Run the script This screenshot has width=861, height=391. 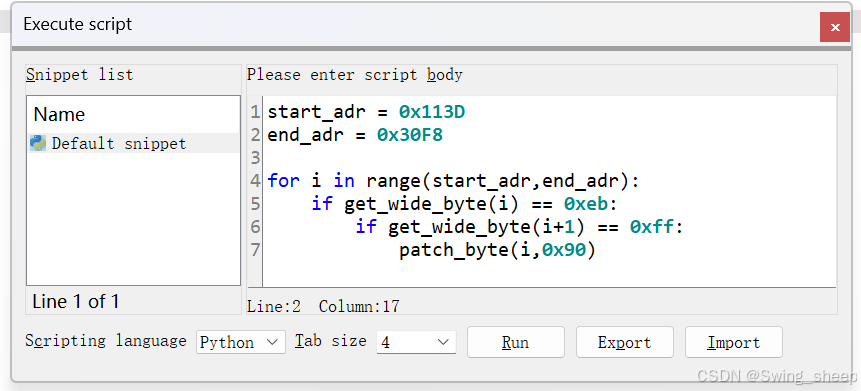(x=516, y=342)
